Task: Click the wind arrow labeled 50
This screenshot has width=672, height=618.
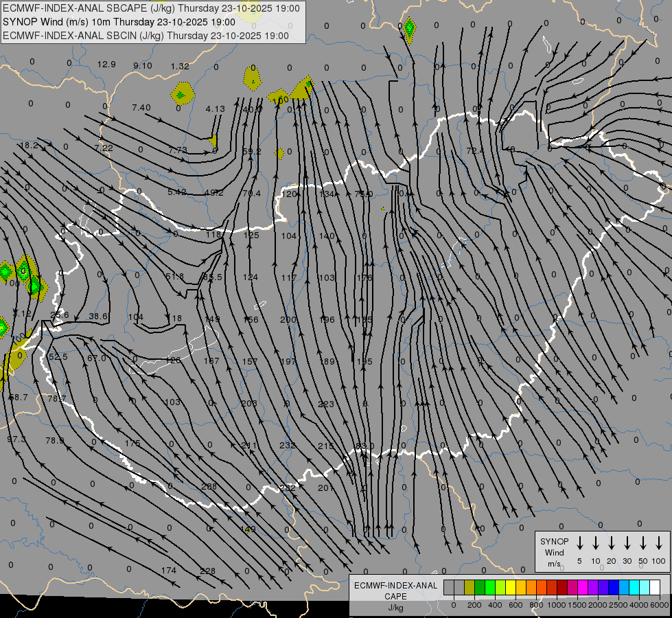Action: coord(643,543)
